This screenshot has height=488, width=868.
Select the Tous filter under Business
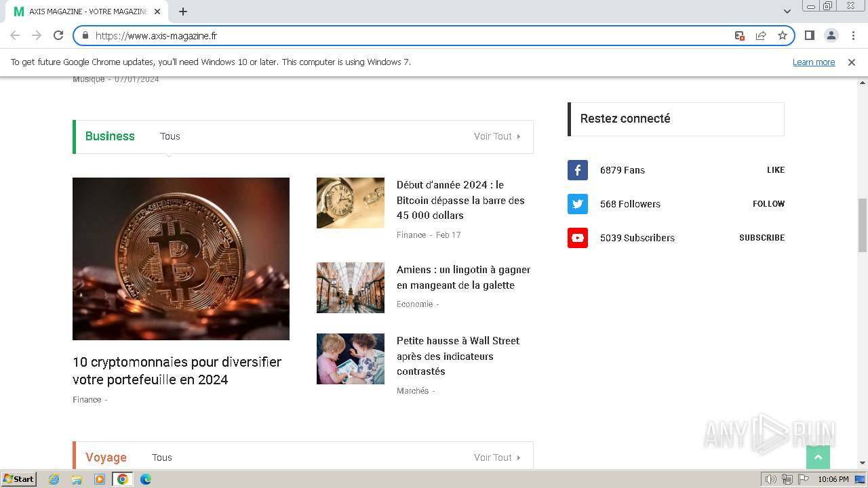(170, 136)
